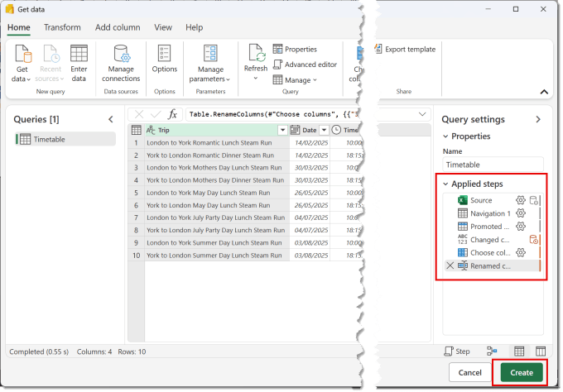The height and width of the screenshot is (392, 563).
Task: Select the Choose columns step
Action: (490, 253)
